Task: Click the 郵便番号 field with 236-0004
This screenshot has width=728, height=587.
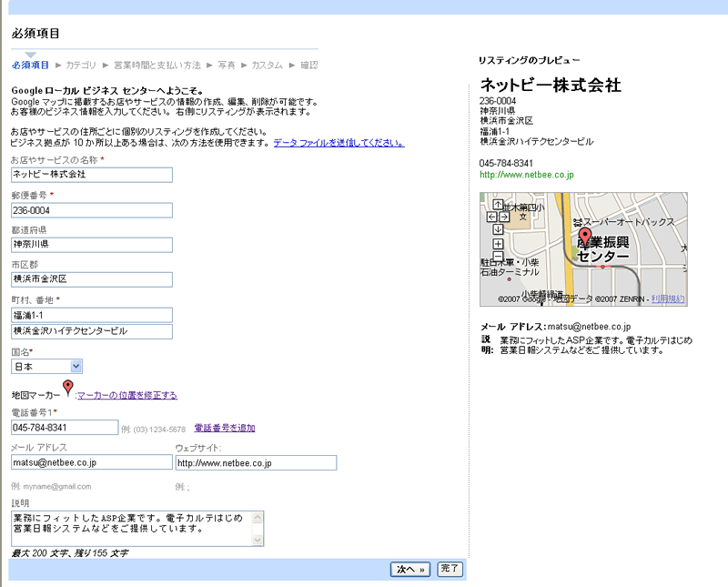Action: 92,210
